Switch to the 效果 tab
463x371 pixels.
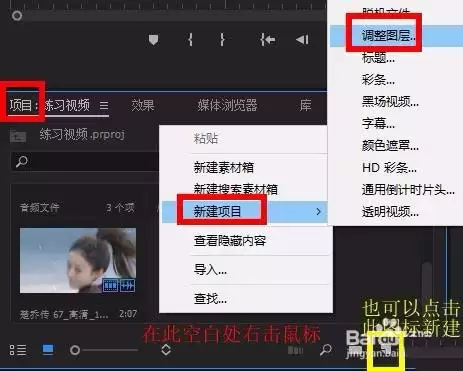click(x=143, y=105)
